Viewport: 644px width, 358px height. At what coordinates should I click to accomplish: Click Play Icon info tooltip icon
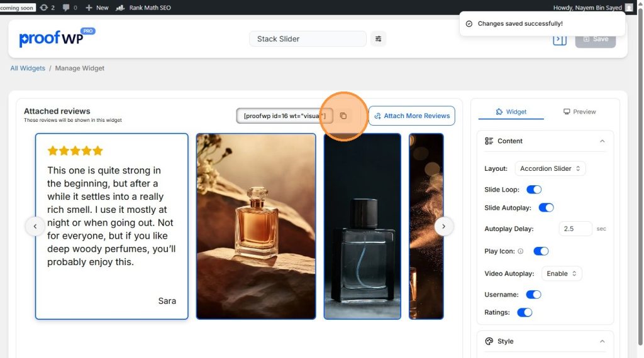(520, 251)
